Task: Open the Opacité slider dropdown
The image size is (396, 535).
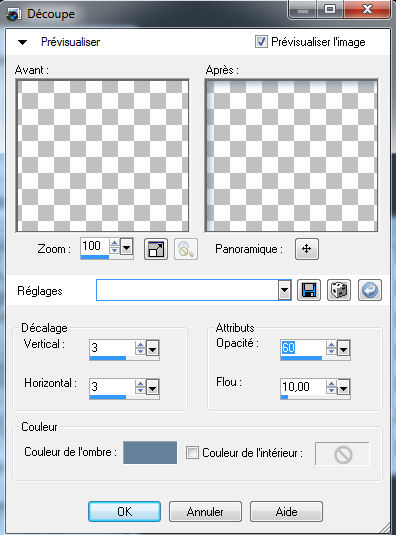Action: 343,349
